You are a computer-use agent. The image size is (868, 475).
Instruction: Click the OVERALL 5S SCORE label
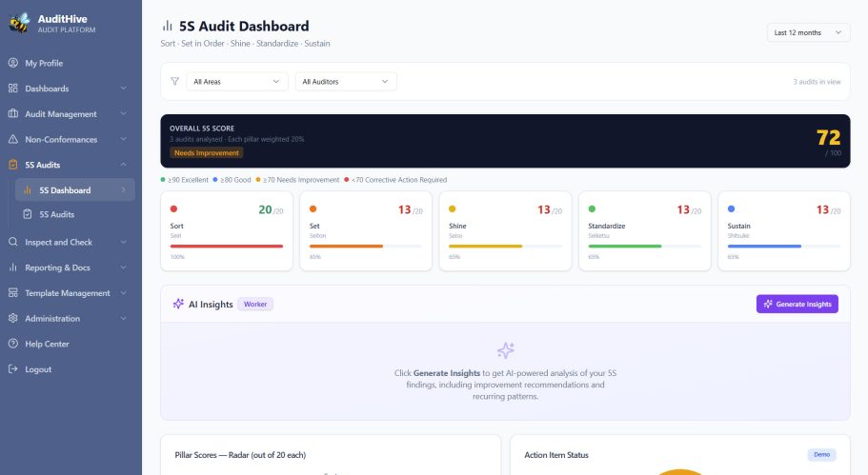point(202,129)
